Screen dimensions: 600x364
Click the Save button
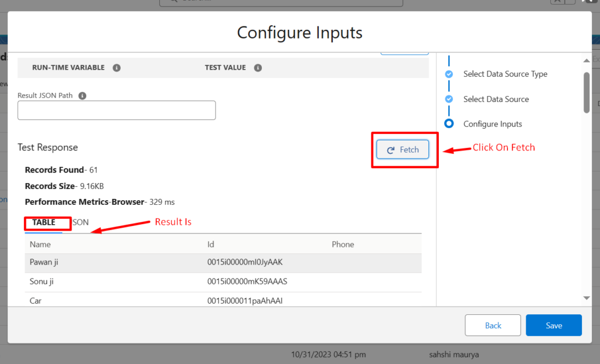[x=554, y=325]
